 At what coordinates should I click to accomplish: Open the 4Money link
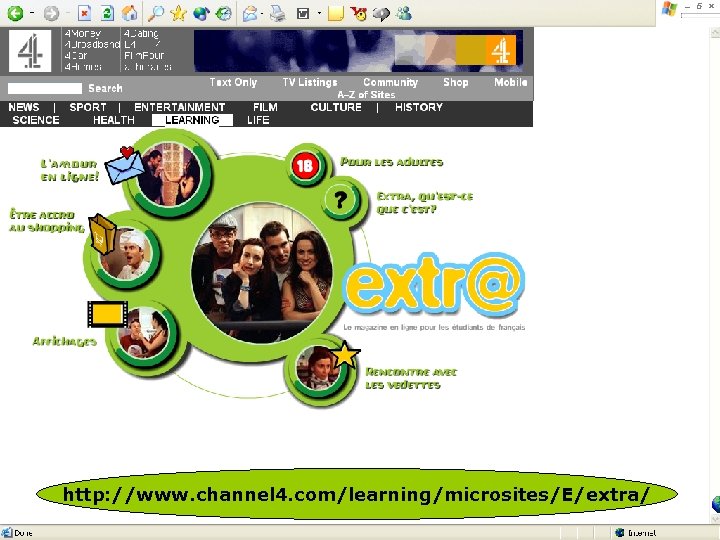tap(83, 34)
